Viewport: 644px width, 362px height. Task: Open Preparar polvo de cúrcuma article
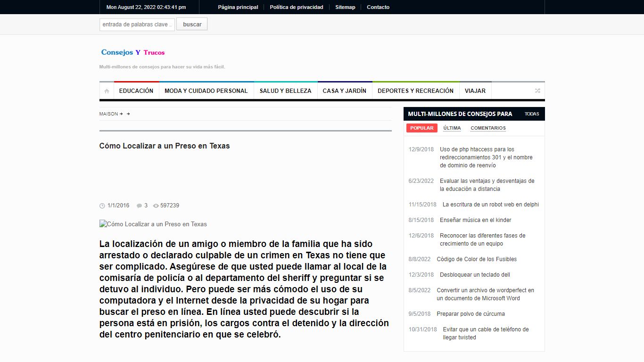click(x=471, y=314)
